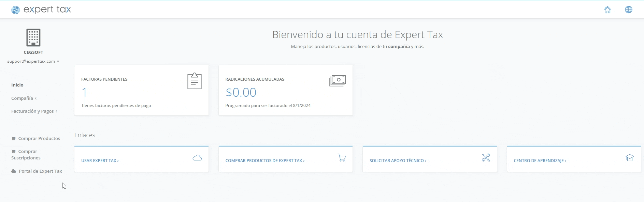Click the cloud icon on Usar Expert Tax card

(197, 158)
